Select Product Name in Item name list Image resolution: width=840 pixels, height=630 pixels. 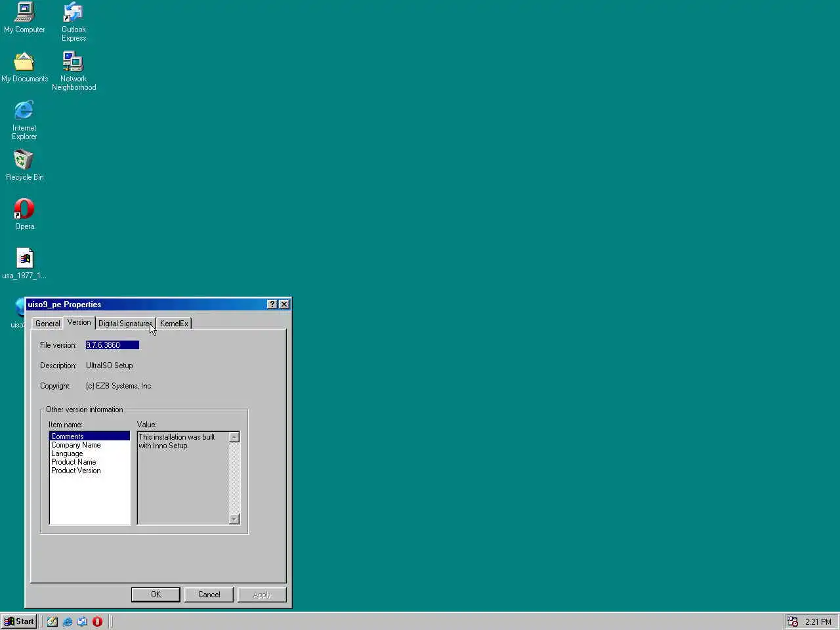tap(90, 462)
